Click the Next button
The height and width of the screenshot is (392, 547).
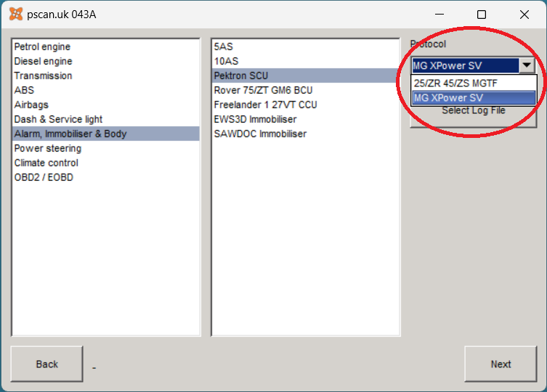501,364
